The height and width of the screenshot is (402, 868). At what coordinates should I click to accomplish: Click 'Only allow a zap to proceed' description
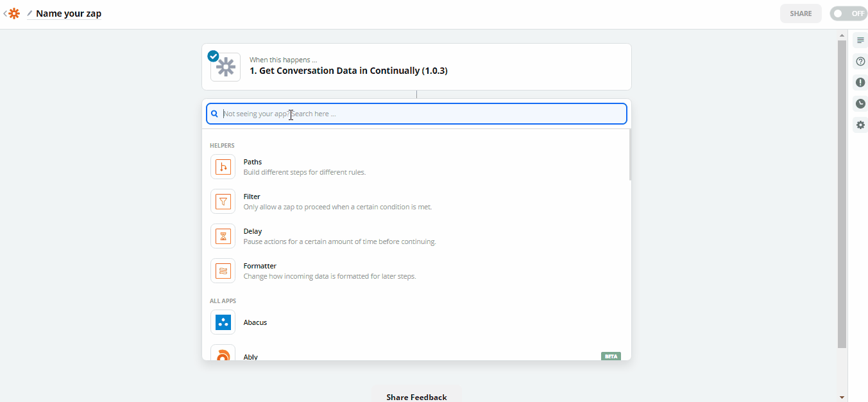tap(337, 207)
